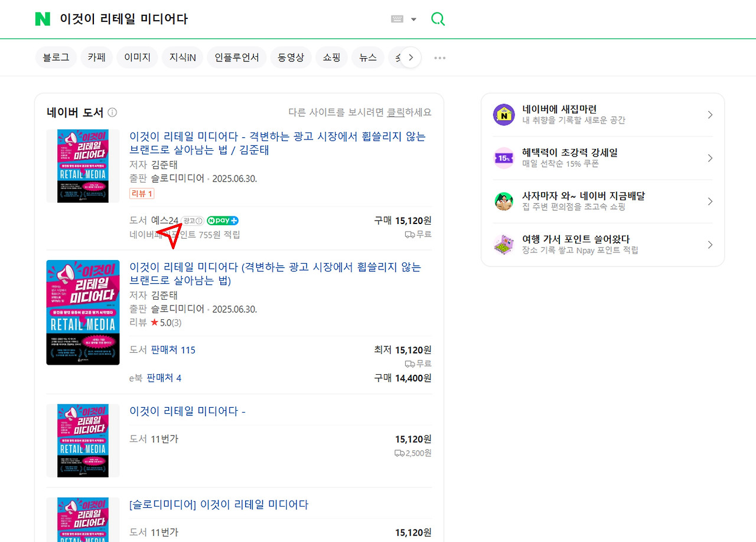
Task: Open the 예스24 seller link
Action: [165, 220]
